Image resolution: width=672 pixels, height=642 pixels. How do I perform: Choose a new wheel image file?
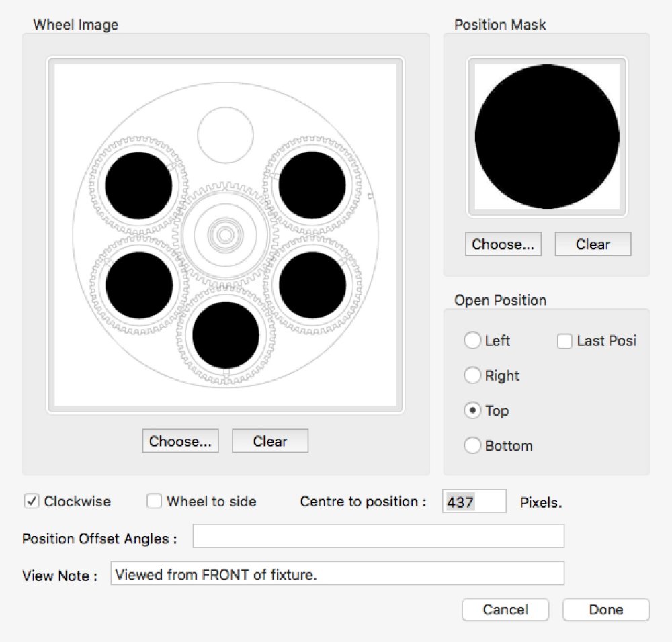point(180,441)
